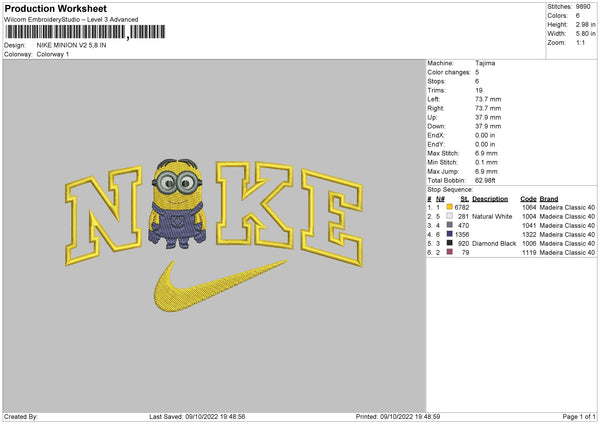The height and width of the screenshot is (424, 600).
Task: Click the 'Page 1 of 1' footer text
Action: pyautogui.click(x=579, y=417)
